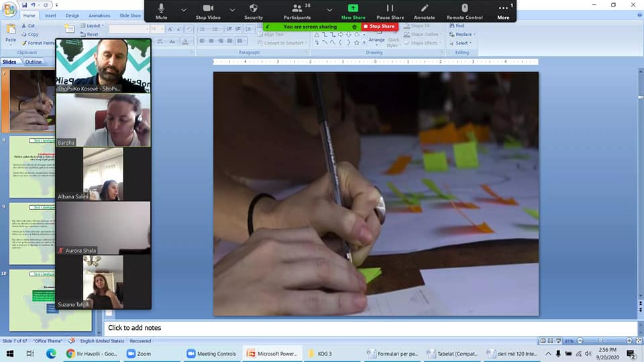This screenshot has height=362, width=644.
Task: Stop video from the Zoom toolbar
Action: 208,11
